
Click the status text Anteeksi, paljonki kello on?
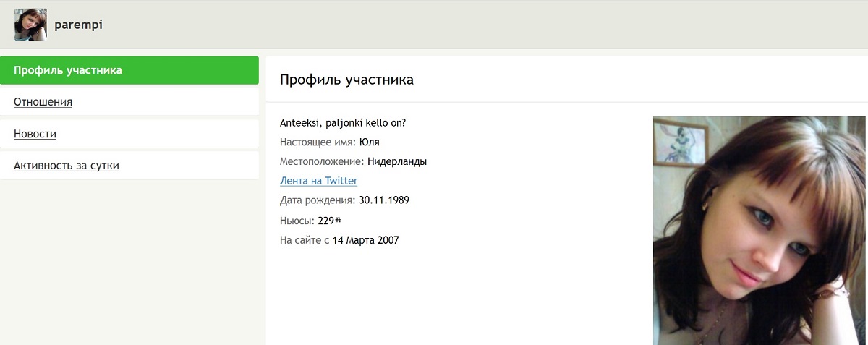click(343, 122)
